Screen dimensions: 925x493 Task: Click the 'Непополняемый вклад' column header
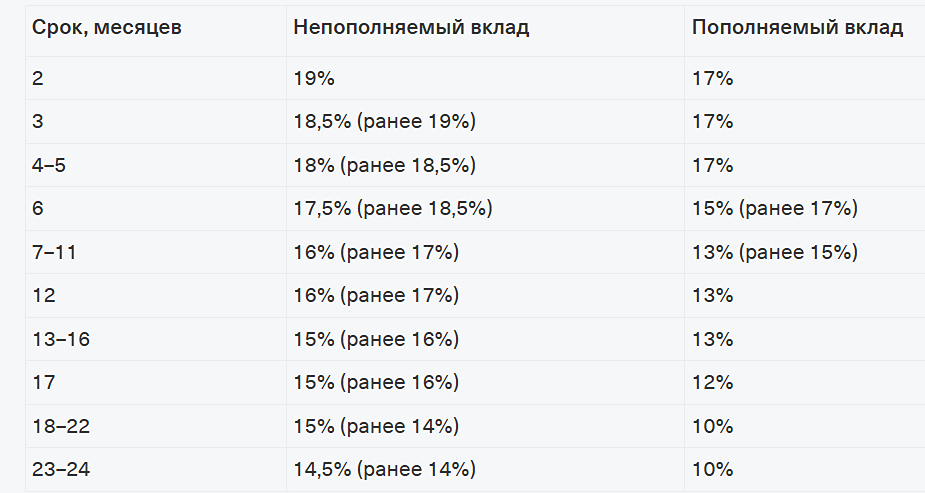[411, 27]
